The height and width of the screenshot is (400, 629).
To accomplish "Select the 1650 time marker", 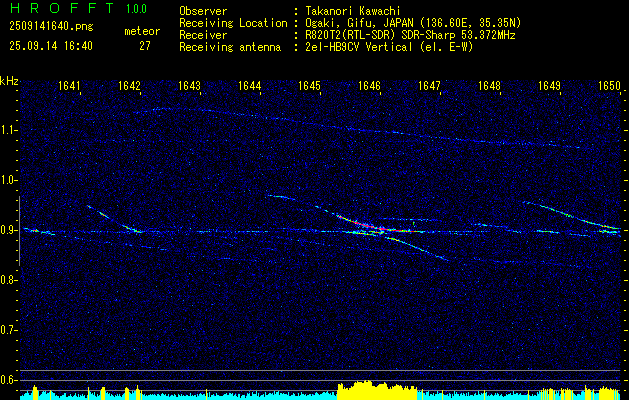I will (x=609, y=87).
